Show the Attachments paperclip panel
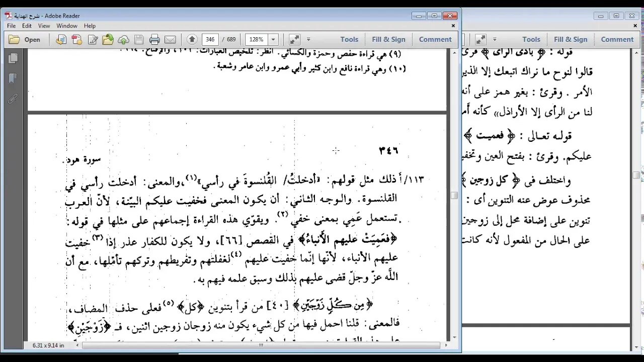644x362 pixels. click(x=13, y=99)
